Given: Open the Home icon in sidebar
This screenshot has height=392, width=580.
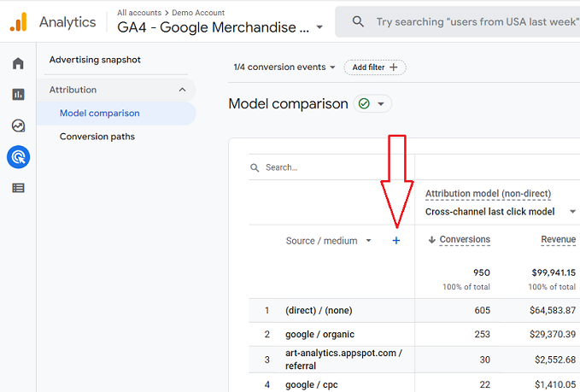Looking at the screenshot, I should click(18, 63).
